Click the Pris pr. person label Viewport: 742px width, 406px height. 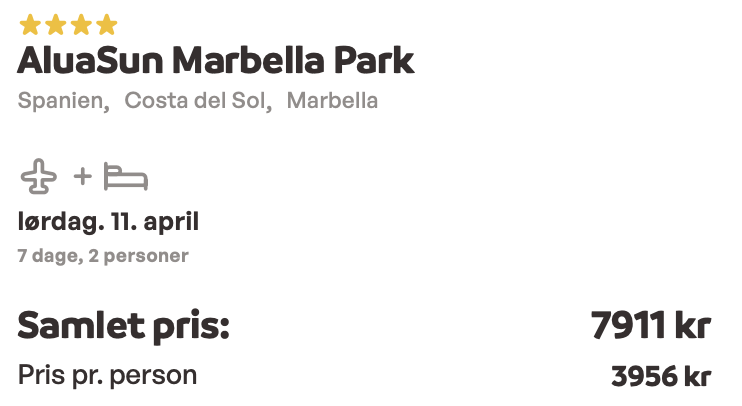click(x=107, y=376)
